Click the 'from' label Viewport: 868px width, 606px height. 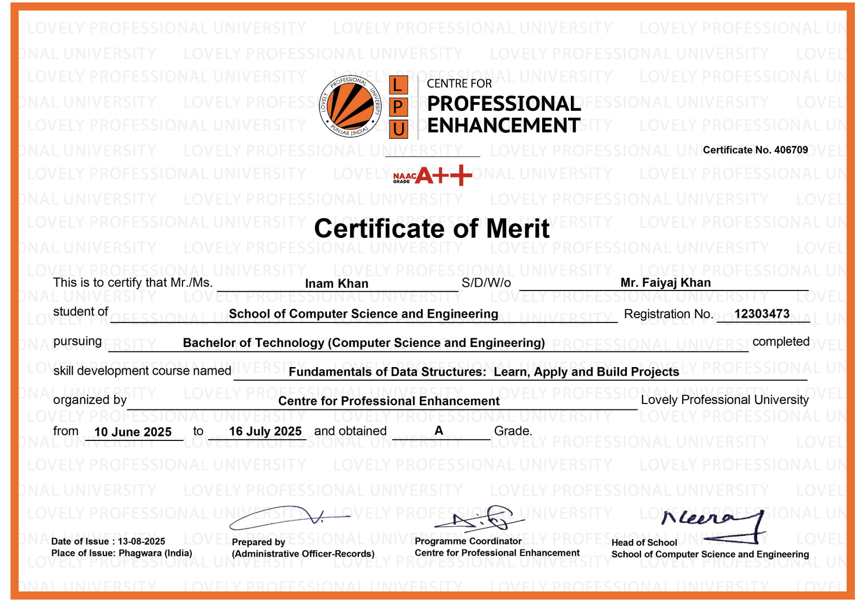coord(66,431)
